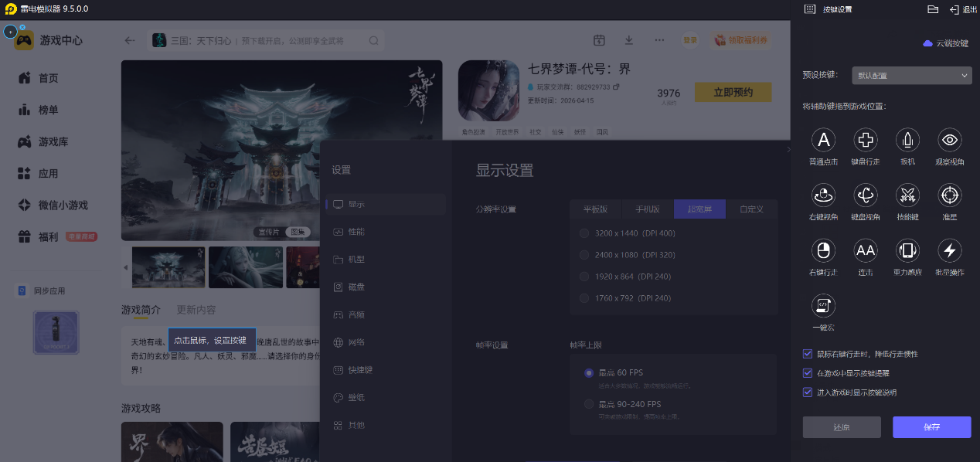Toggle 进入游戏时显示按键说明 checkbox
Viewport: 980px width, 462px height.
coord(808,392)
